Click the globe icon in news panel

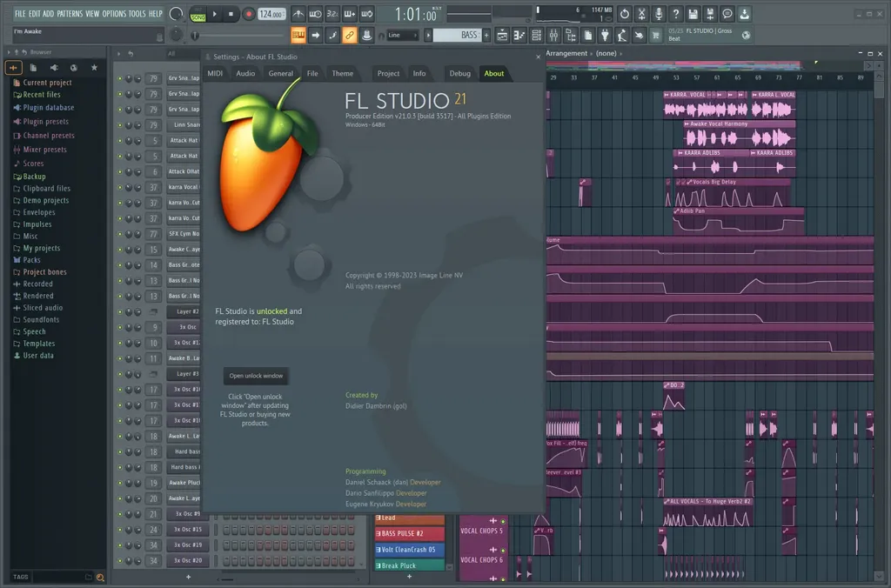746,35
